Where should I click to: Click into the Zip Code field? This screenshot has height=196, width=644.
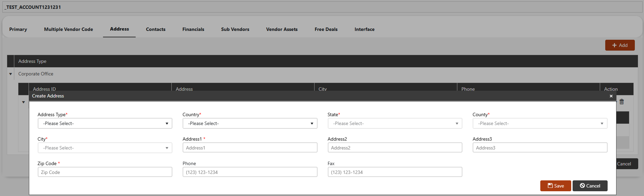point(105,172)
